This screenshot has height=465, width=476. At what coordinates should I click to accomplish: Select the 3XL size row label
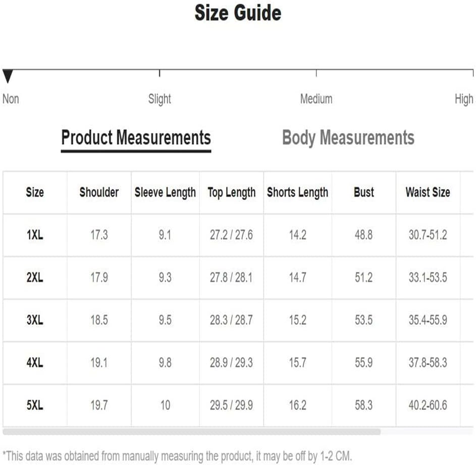pyautogui.click(x=35, y=320)
